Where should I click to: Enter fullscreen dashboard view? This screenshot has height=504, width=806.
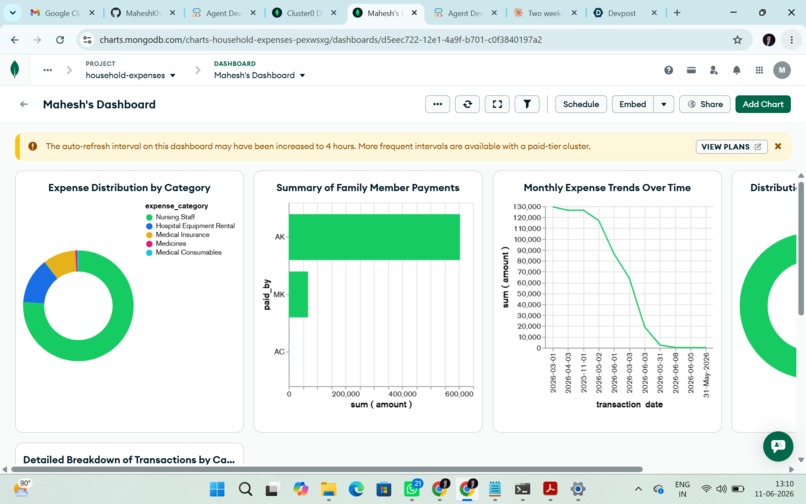[497, 104]
